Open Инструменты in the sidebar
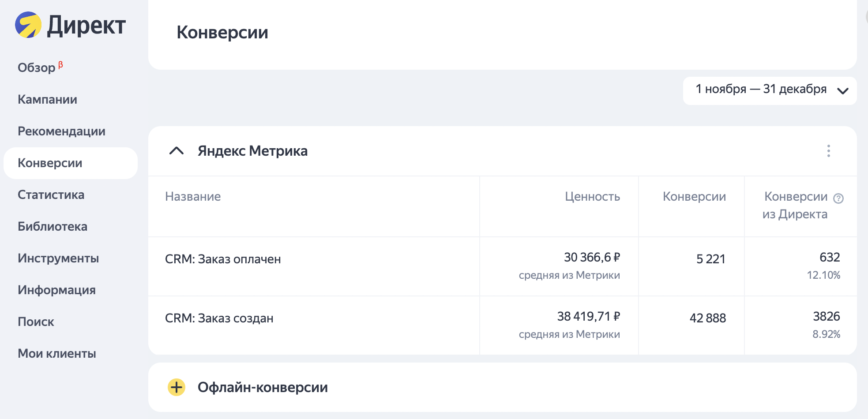Image resolution: width=868 pixels, height=419 pixels. [58, 258]
